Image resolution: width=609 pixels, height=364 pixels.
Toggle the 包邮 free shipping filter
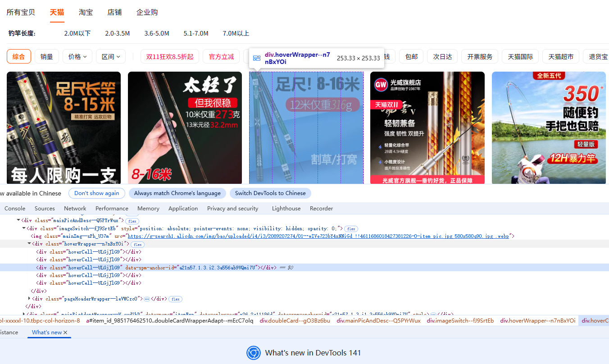411,56
